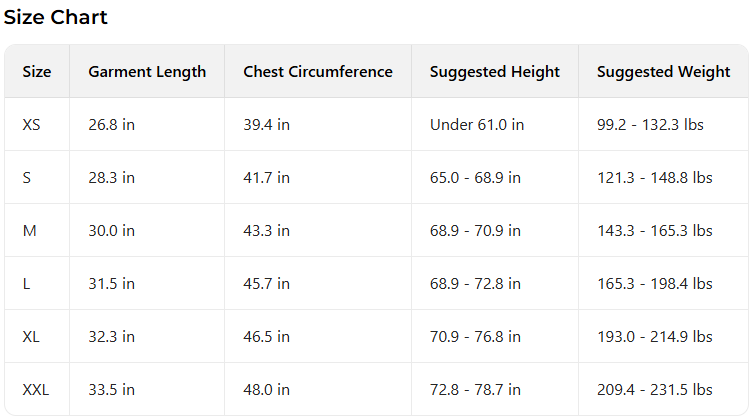Click the 26.8 in garment length value
This screenshot has height=420, width=752.
(x=111, y=125)
